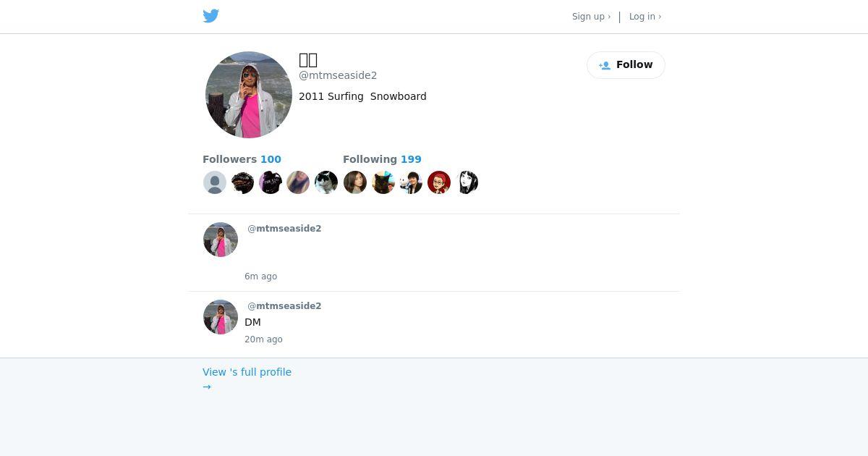
Task: Open the Following 199 list
Action: [382, 159]
